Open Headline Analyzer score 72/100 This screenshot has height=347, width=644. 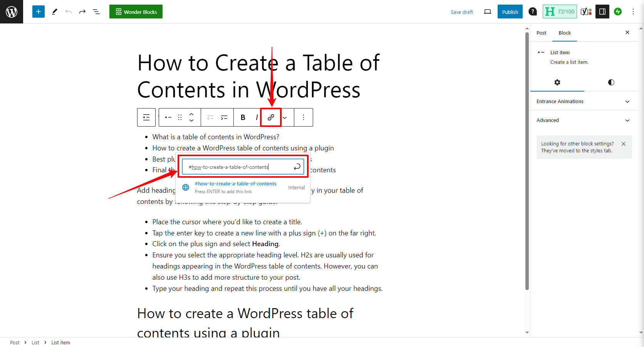pyautogui.click(x=560, y=12)
